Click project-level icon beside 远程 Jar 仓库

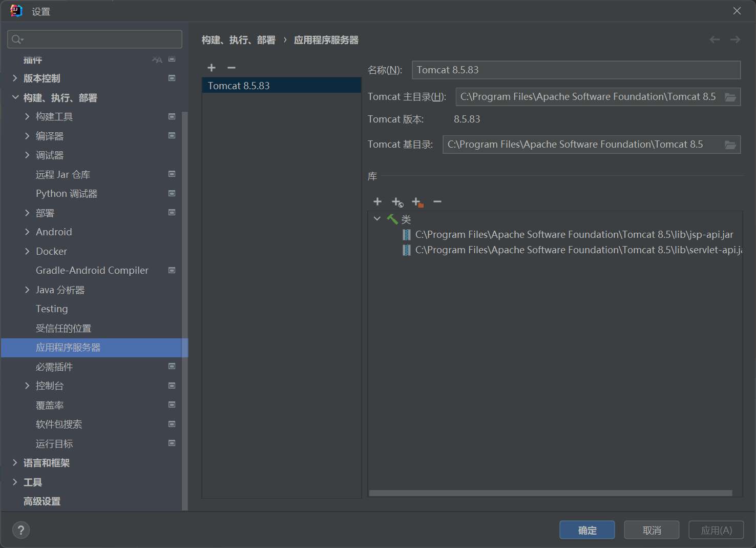(x=172, y=174)
